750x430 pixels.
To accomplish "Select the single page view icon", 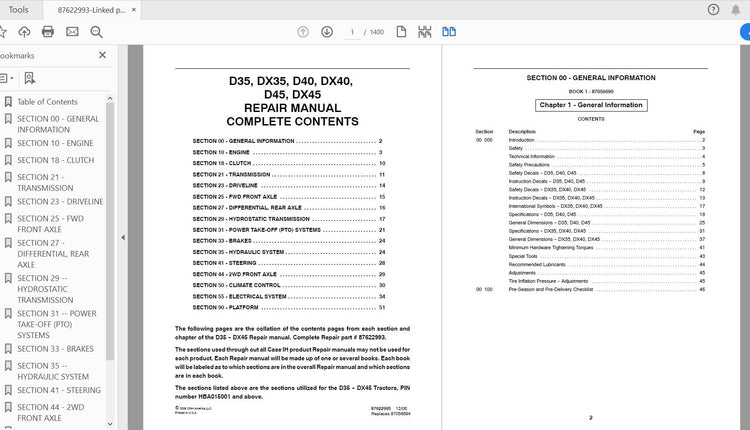I will pos(401,32).
